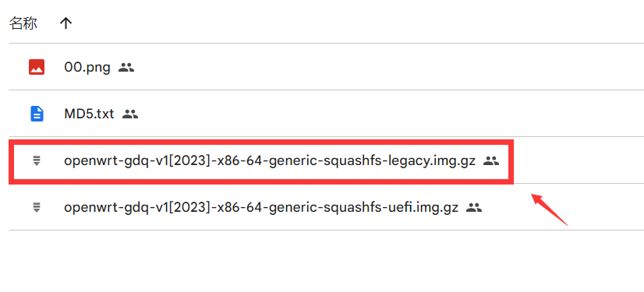Viewport: 644px width, 292px height.
Task: Click the archive icon beside the legacy.img.gz file
Action: coord(37,160)
